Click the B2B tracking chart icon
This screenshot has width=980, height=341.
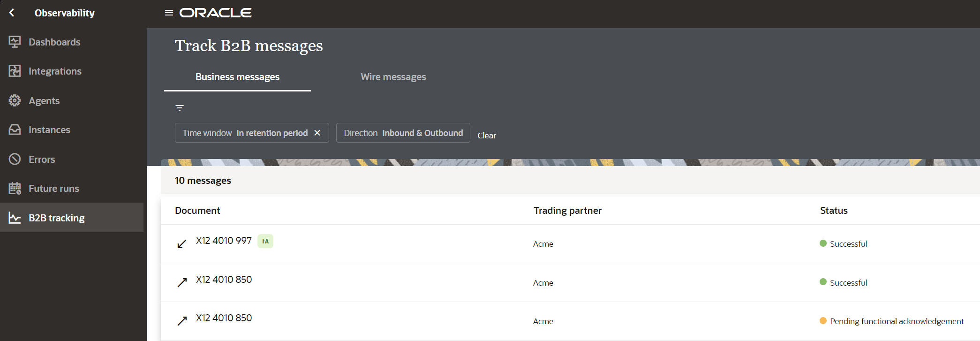(15, 218)
